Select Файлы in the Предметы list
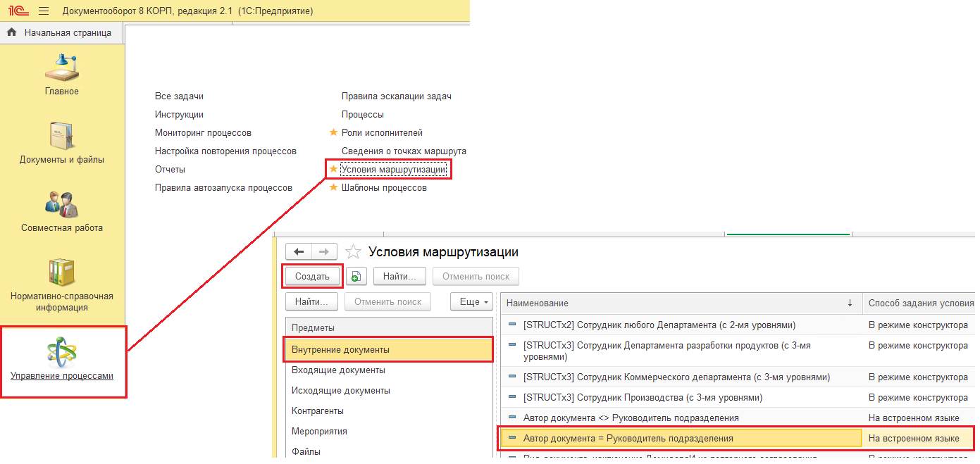 coord(390,451)
